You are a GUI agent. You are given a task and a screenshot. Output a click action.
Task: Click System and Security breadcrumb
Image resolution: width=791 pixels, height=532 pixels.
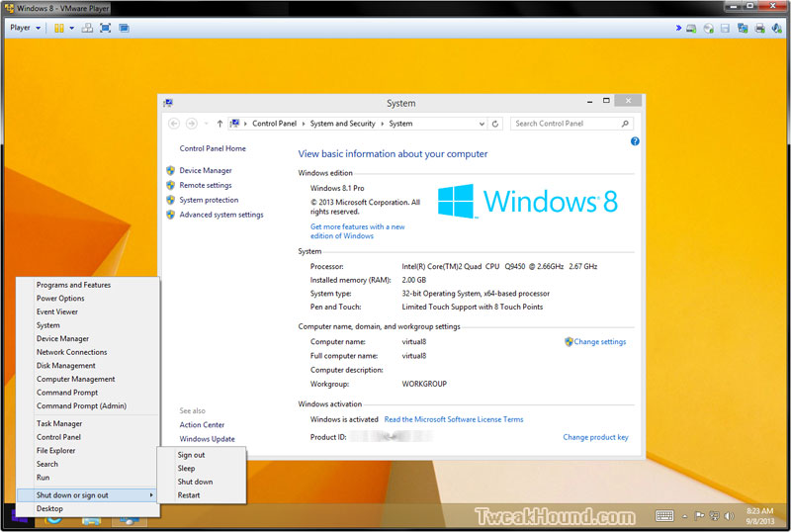tap(342, 124)
